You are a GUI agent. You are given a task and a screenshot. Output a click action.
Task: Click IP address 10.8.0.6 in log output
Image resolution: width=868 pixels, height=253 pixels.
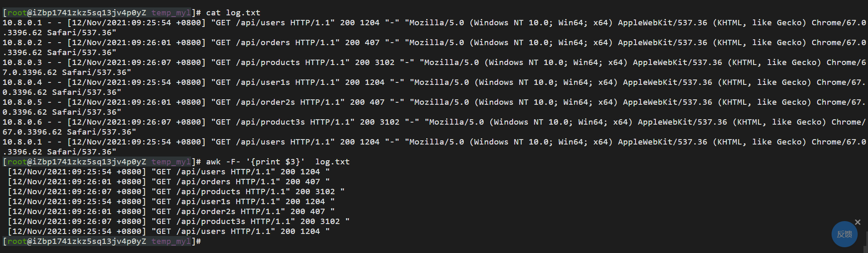click(22, 122)
